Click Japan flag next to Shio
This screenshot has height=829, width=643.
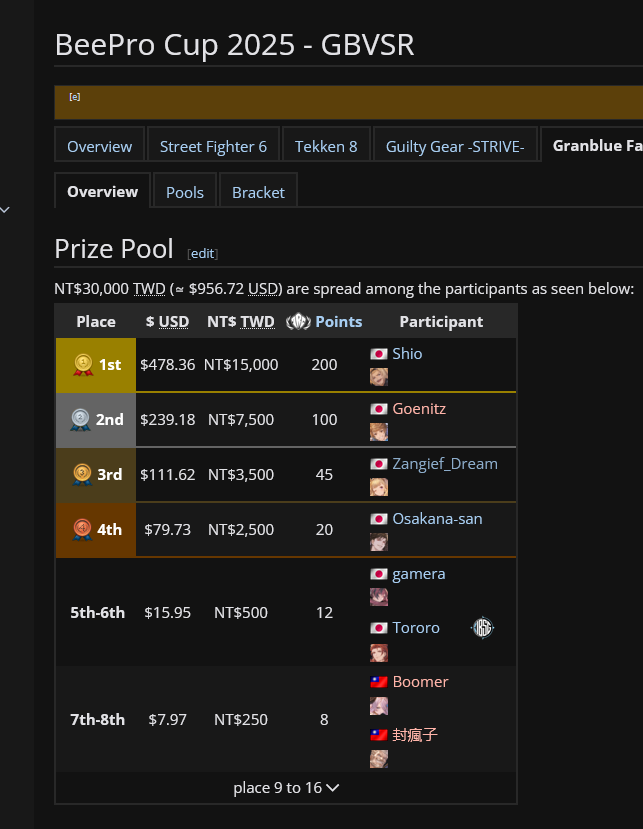pyautogui.click(x=379, y=354)
